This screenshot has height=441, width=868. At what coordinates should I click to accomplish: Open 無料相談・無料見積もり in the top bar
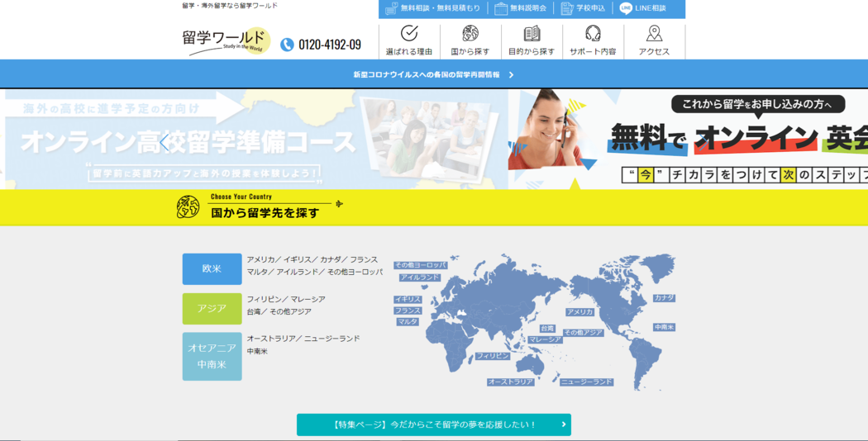click(x=432, y=8)
